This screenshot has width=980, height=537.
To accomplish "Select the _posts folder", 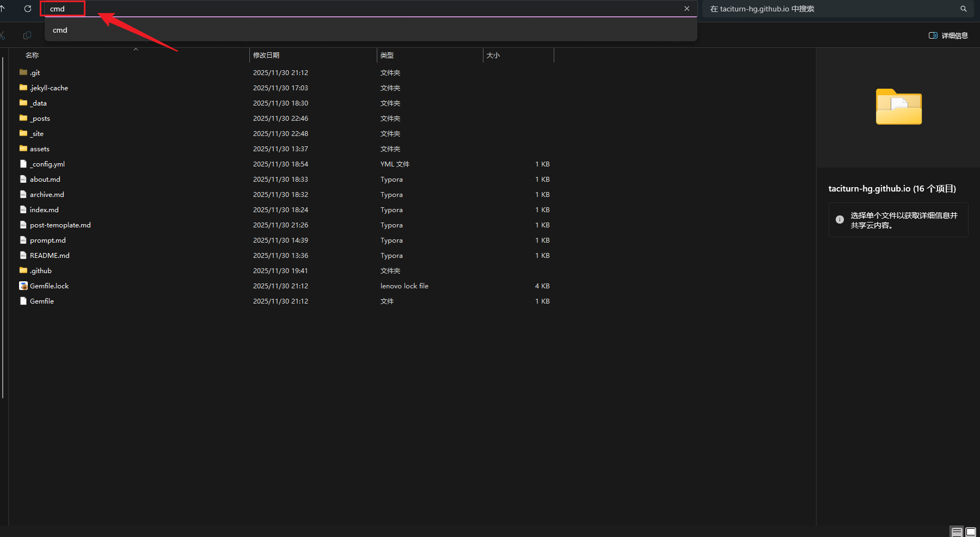I will (x=40, y=118).
